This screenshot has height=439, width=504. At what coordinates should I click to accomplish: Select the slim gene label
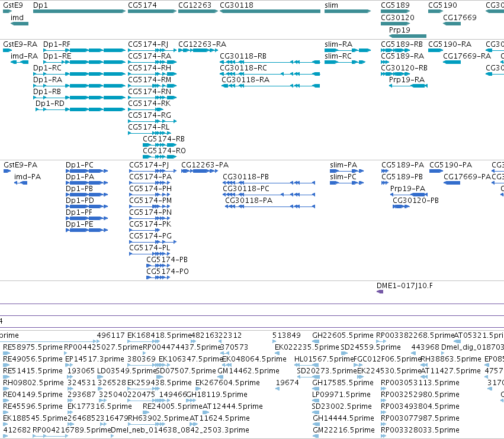coord(332,5)
